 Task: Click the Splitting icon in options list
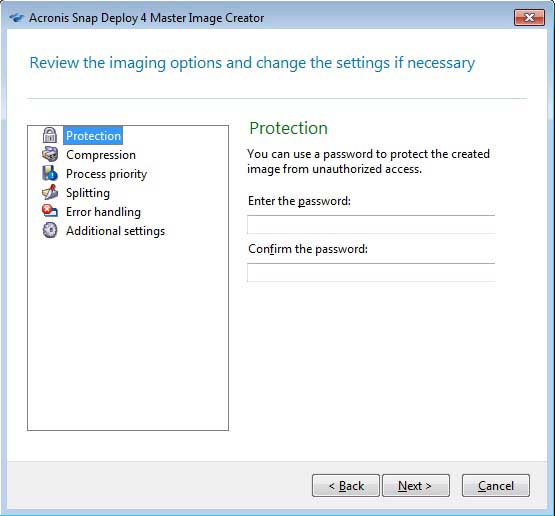pos(50,193)
